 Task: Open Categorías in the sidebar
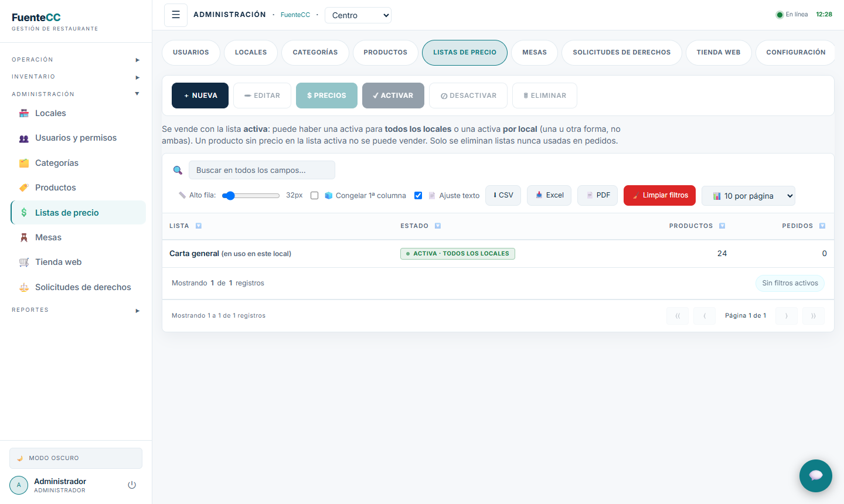(x=78, y=163)
